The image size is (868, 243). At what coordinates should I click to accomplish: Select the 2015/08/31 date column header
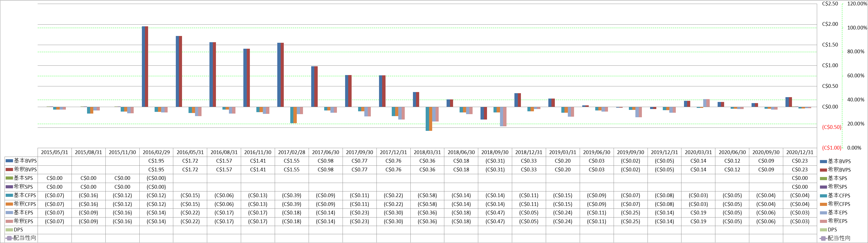coord(88,153)
